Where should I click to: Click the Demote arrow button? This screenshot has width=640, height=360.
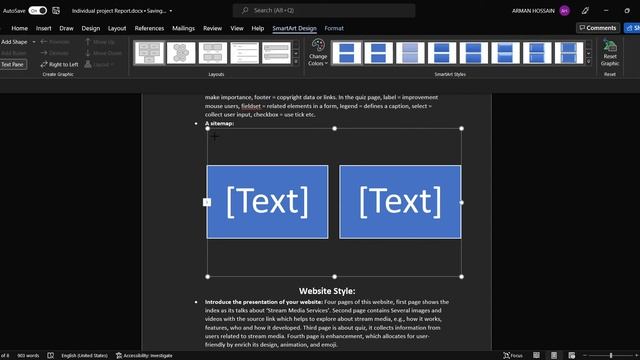click(x=55, y=53)
